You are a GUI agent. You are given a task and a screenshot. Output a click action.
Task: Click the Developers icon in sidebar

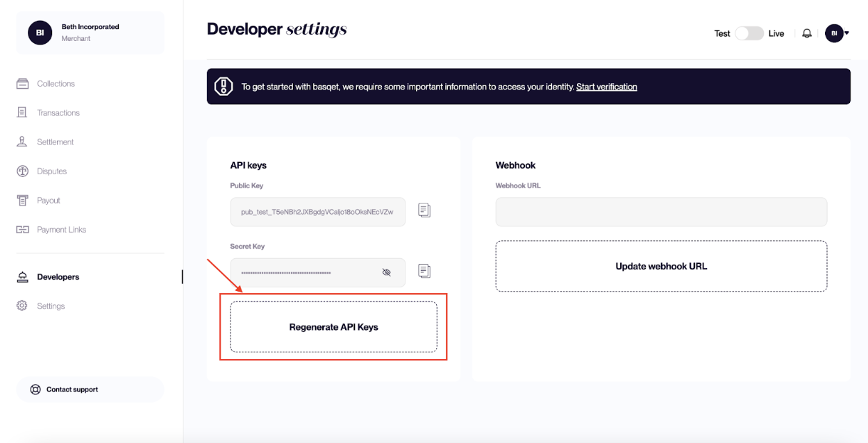(x=22, y=276)
